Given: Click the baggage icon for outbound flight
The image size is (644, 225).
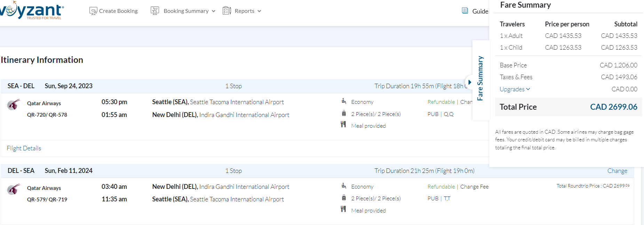Looking at the screenshot, I should [344, 114].
